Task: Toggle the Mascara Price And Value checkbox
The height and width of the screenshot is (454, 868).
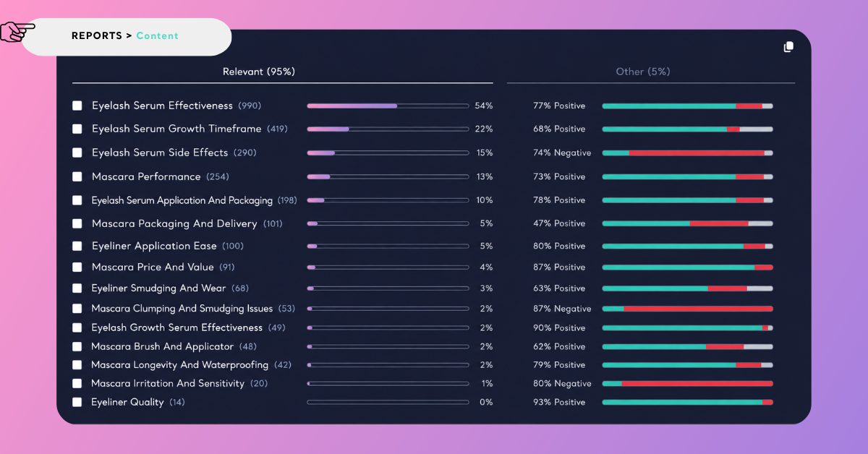Action: 77,267
